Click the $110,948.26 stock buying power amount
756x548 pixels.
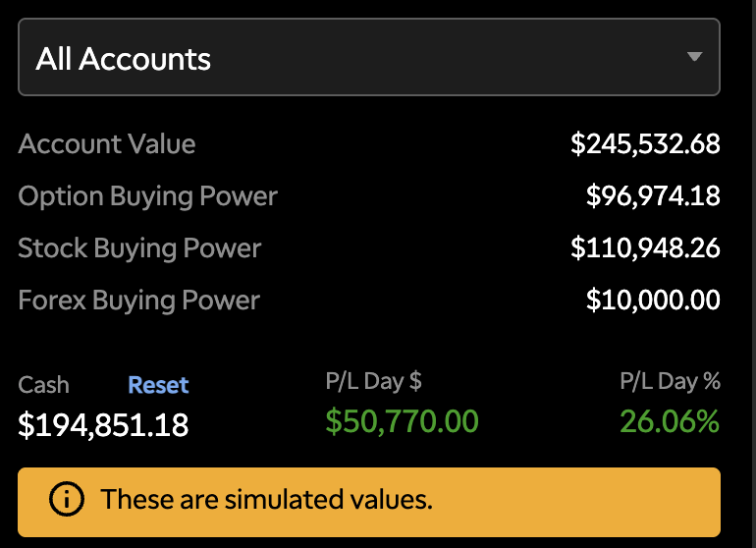click(x=645, y=248)
